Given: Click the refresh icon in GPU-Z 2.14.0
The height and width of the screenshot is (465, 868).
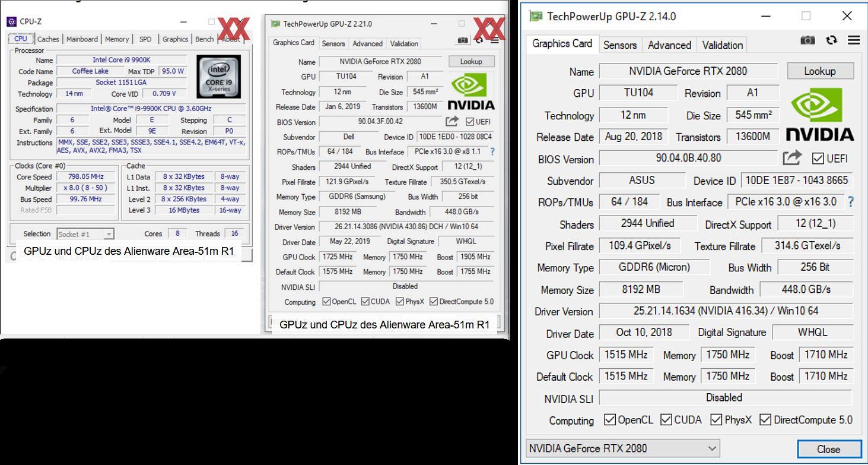Looking at the screenshot, I should pyautogui.click(x=832, y=40).
